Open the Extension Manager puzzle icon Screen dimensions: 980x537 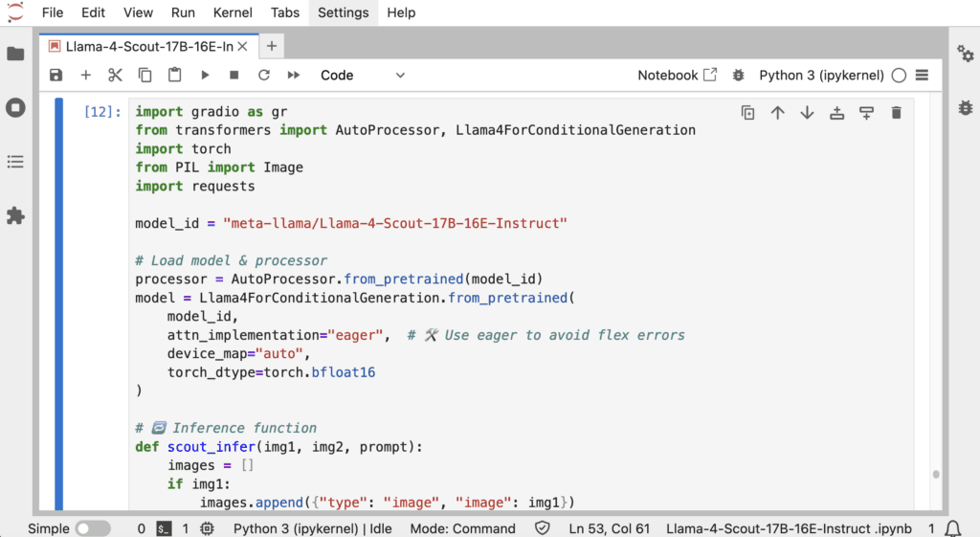pyautogui.click(x=15, y=215)
